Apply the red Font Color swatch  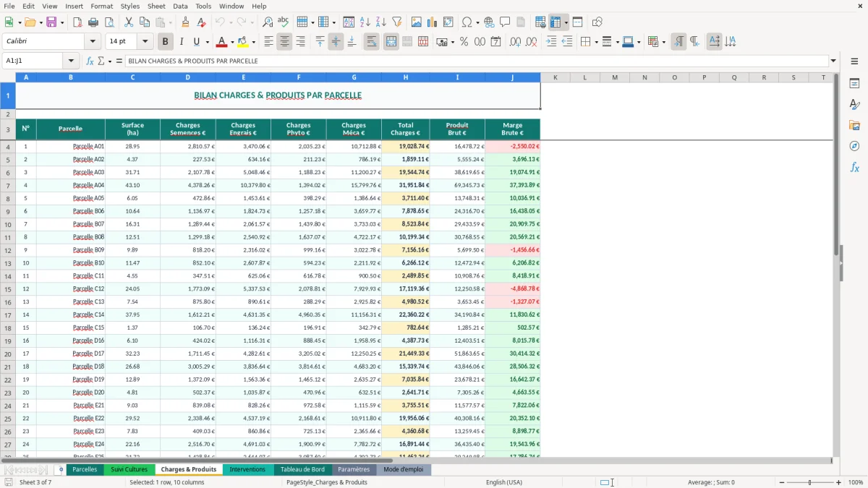pyautogui.click(x=222, y=42)
